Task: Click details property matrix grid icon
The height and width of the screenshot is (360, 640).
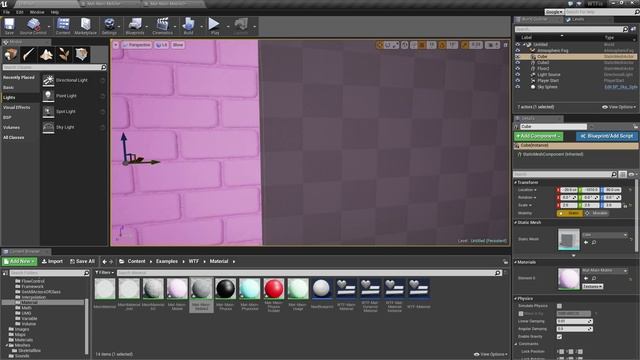Action: pos(622,174)
